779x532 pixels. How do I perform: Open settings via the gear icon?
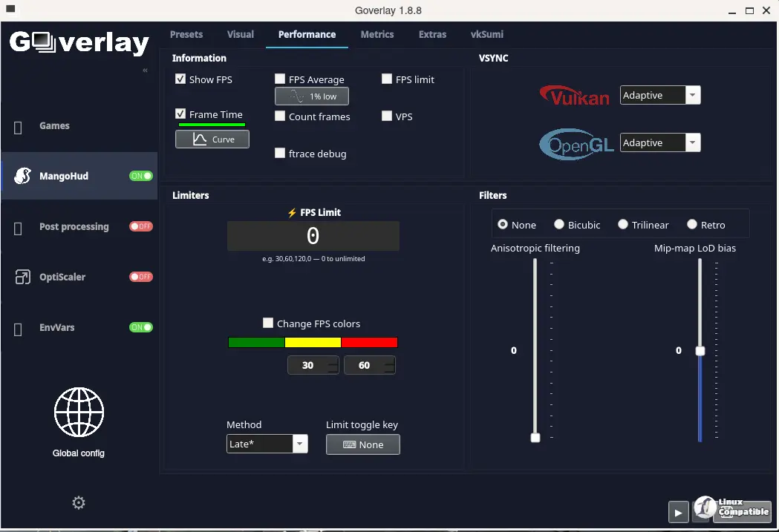[x=79, y=503]
